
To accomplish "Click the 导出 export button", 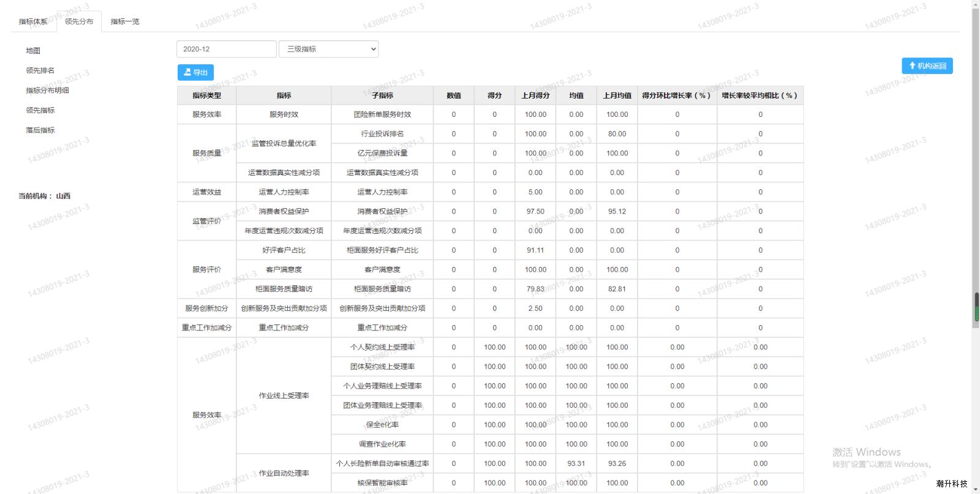I will tap(195, 72).
